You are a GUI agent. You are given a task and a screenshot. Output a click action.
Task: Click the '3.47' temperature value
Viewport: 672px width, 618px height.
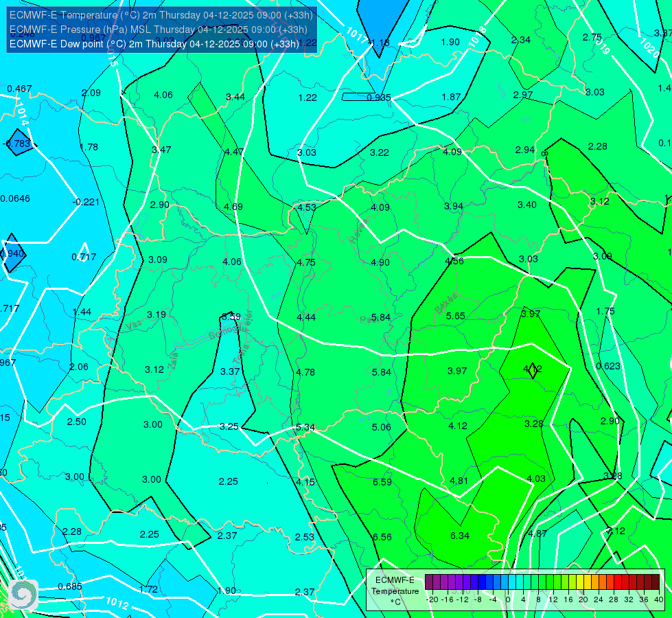point(161,150)
